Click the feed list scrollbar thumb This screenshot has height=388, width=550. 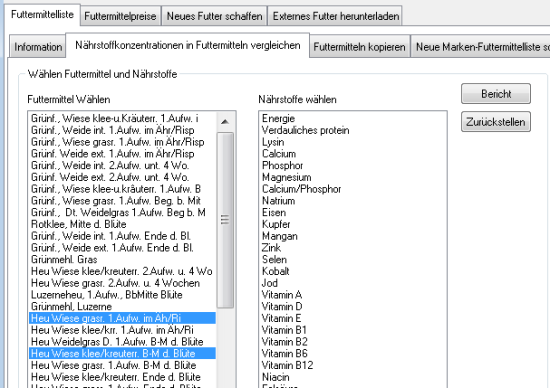pyautogui.click(x=225, y=220)
